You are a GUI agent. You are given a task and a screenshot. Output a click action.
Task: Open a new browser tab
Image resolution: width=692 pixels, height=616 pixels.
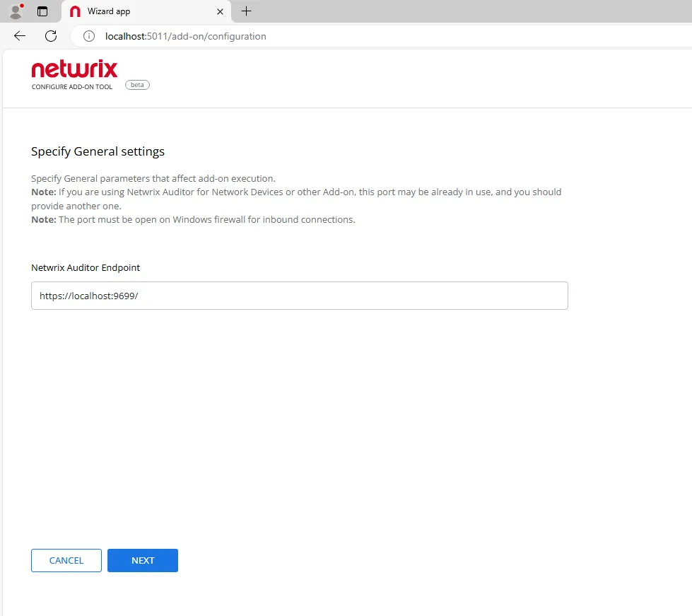(x=246, y=11)
